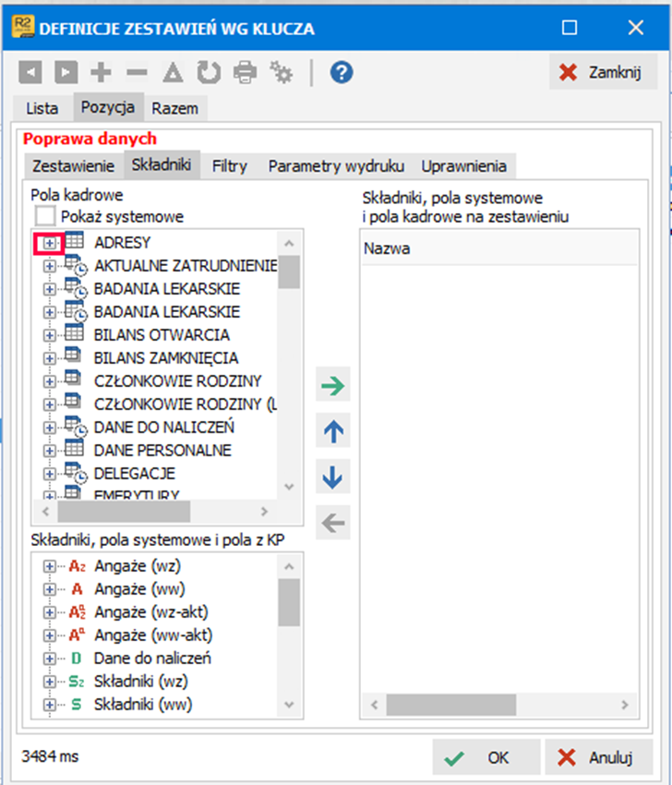Click scroll right arrow in Nazwa list
Image resolution: width=672 pixels, height=785 pixels.
pyautogui.click(x=626, y=705)
